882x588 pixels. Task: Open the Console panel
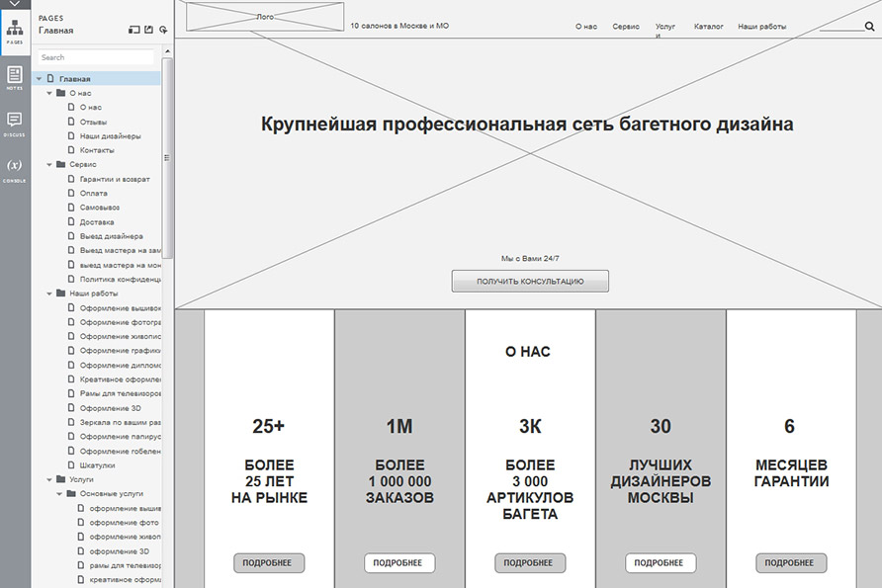point(15,168)
